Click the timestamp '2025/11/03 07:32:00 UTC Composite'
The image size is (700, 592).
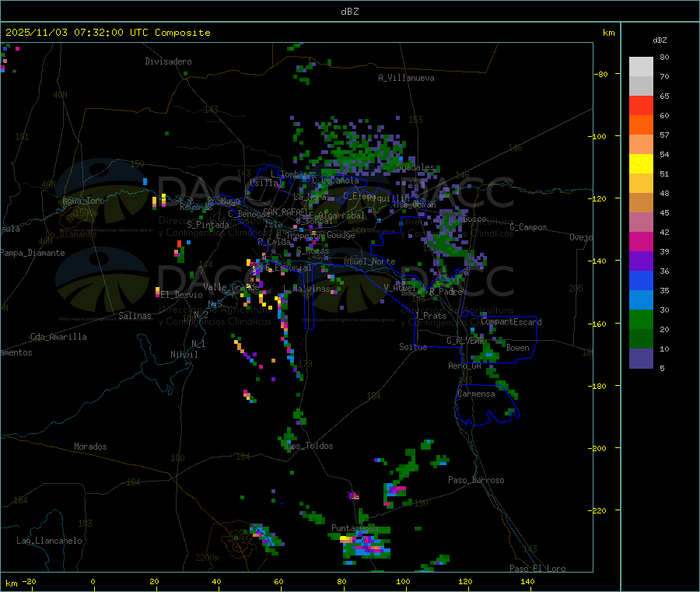pyautogui.click(x=107, y=33)
